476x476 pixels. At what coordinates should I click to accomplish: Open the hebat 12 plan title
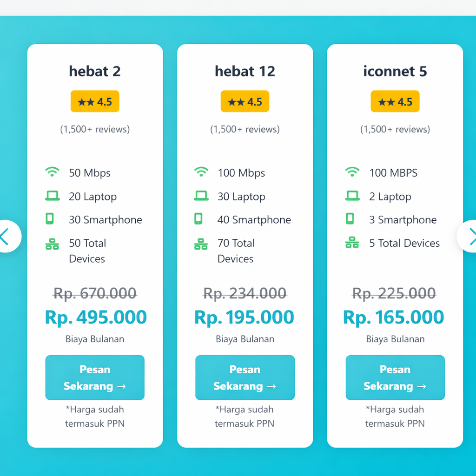click(245, 71)
